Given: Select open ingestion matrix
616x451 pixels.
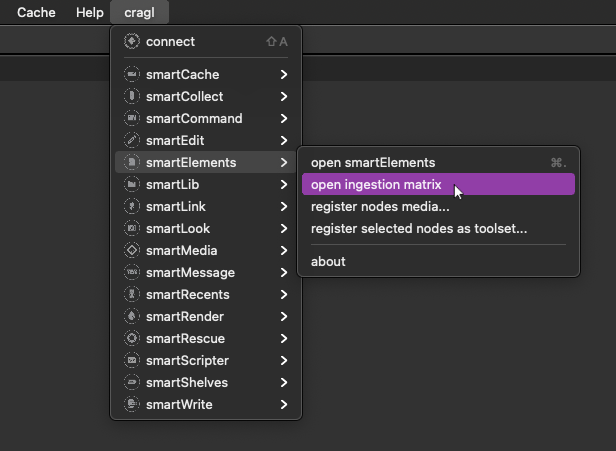Looking at the screenshot, I should tap(376, 185).
